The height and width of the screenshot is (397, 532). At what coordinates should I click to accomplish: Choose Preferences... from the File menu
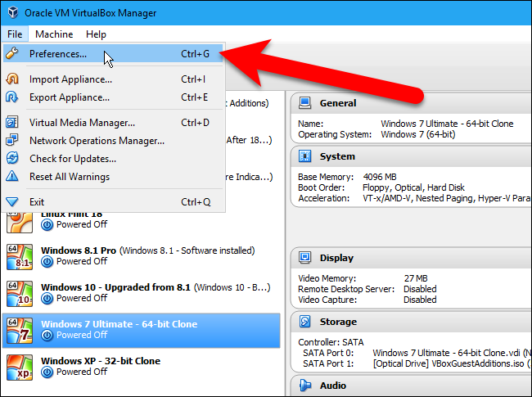pyautogui.click(x=113, y=53)
